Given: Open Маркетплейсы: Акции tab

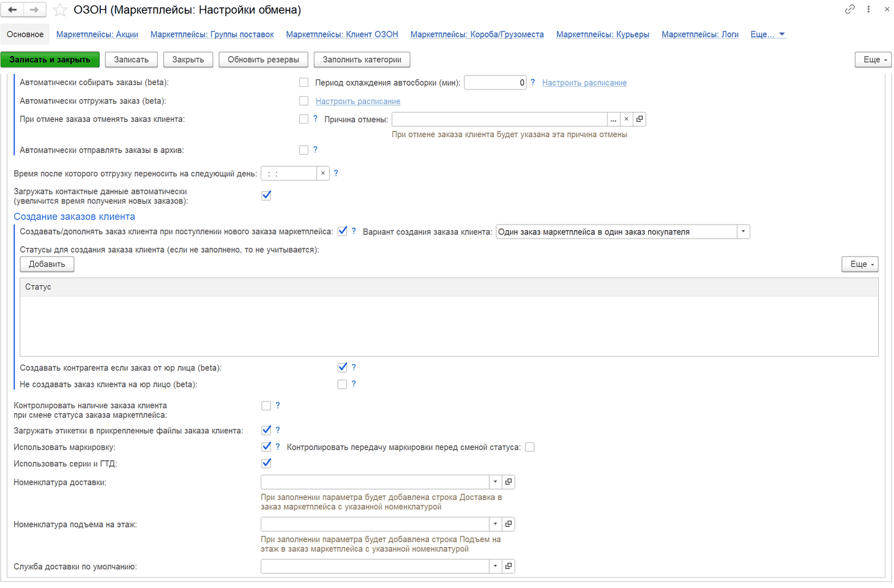Looking at the screenshot, I should tap(97, 34).
